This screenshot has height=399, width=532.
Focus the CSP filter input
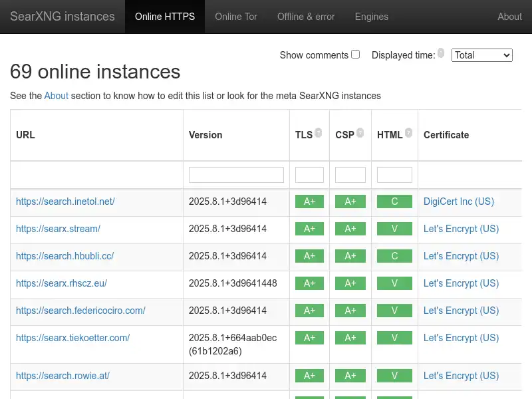coord(350,175)
